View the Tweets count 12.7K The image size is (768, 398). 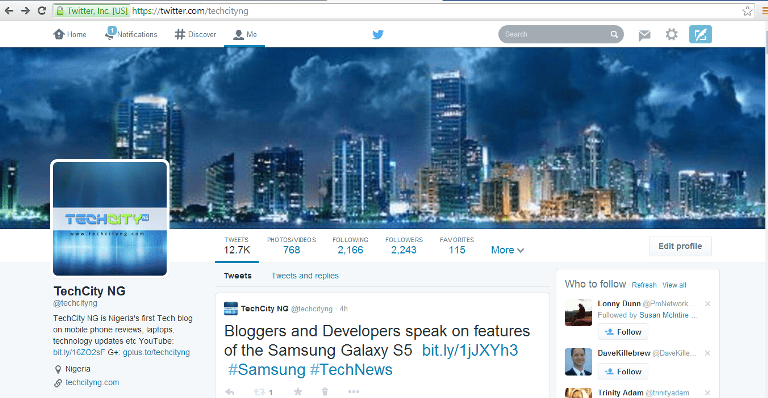pyautogui.click(x=237, y=245)
